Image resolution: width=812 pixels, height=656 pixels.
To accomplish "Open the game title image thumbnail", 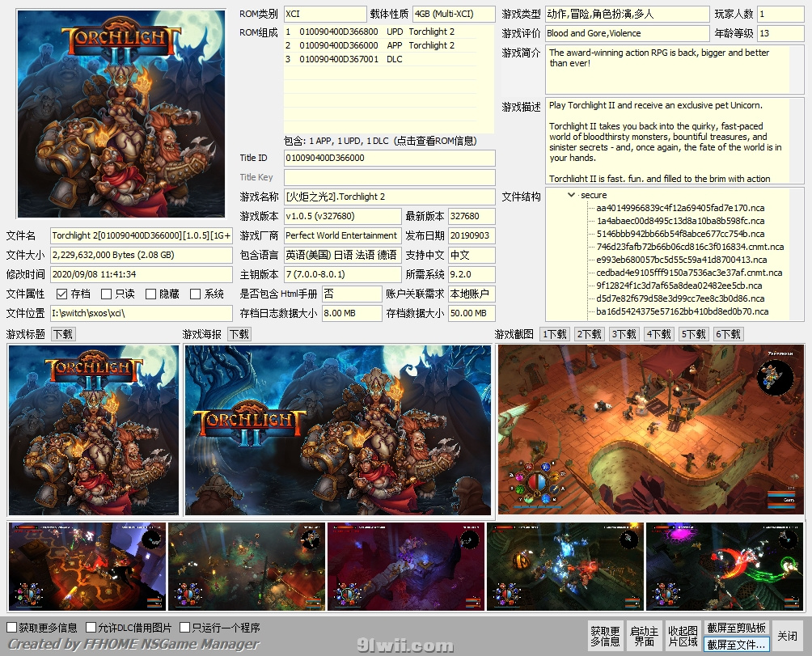I will click(94, 430).
